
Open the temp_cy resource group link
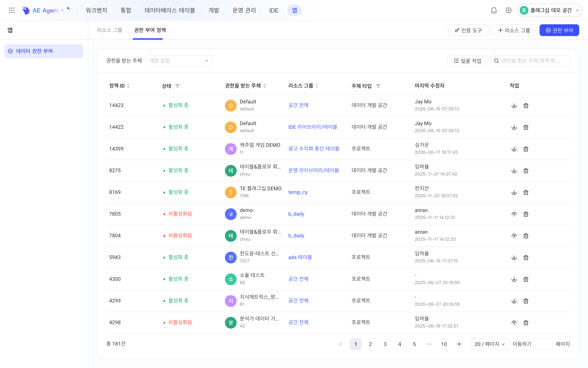pos(298,192)
